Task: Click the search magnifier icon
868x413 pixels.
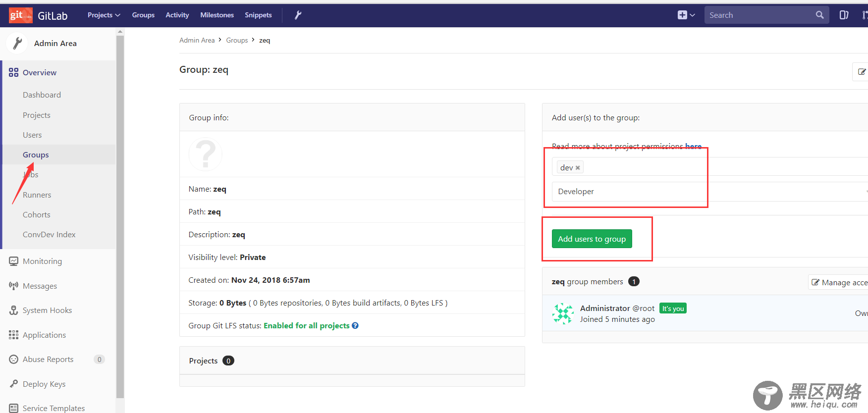Action: [819, 15]
